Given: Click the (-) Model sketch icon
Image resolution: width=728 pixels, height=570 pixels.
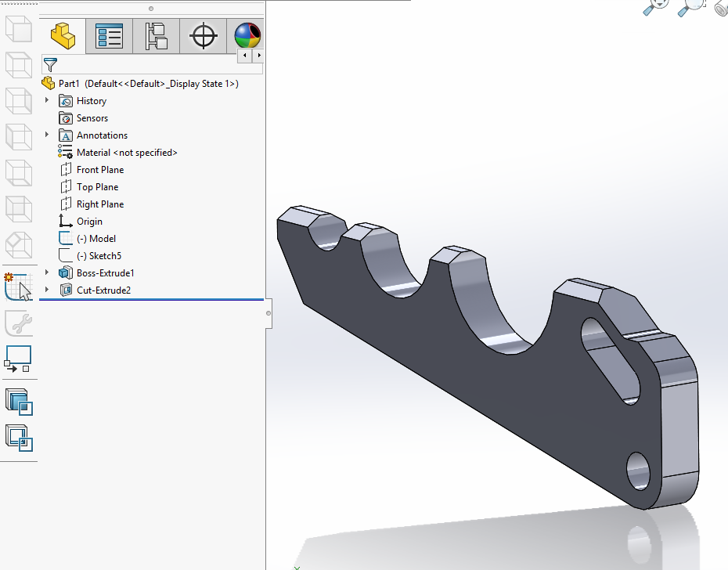Looking at the screenshot, I should click(66, 238).
